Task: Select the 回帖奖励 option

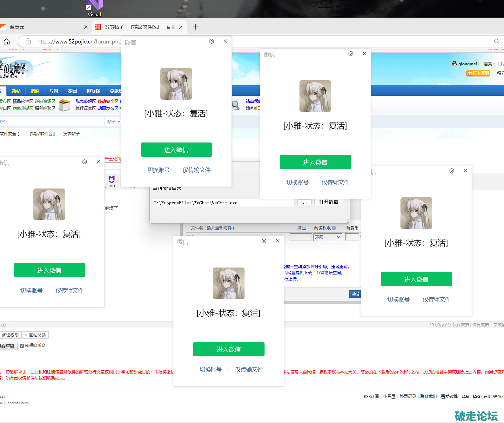Action: click(36, 335)
